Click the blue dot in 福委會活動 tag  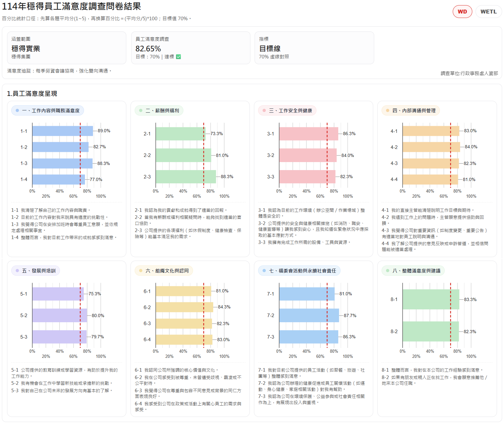[x=264, y=271]
